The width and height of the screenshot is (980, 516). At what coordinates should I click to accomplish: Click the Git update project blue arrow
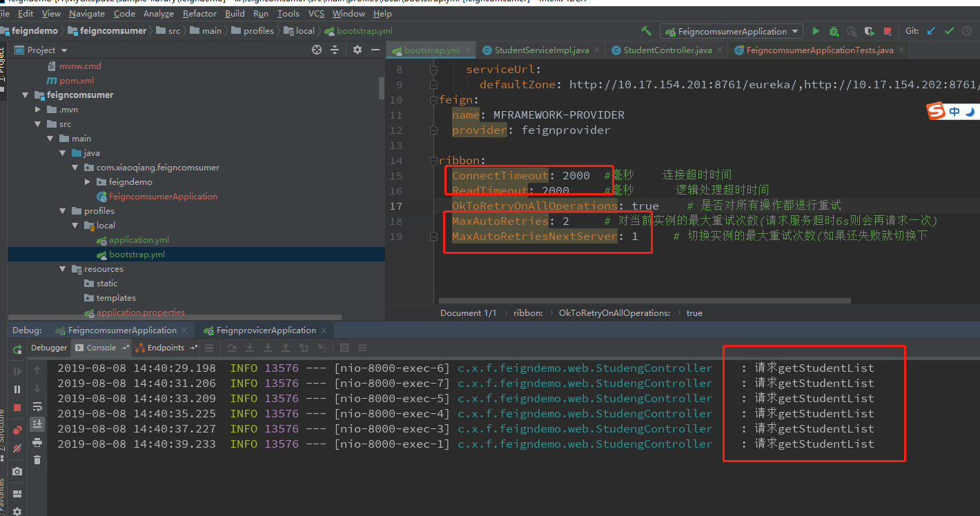[932, 31]
